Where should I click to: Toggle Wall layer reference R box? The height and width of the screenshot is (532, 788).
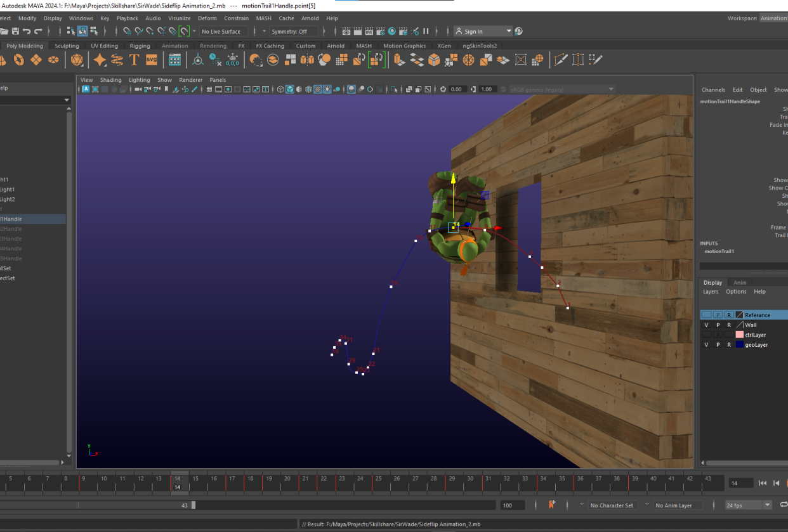[729, 325]
